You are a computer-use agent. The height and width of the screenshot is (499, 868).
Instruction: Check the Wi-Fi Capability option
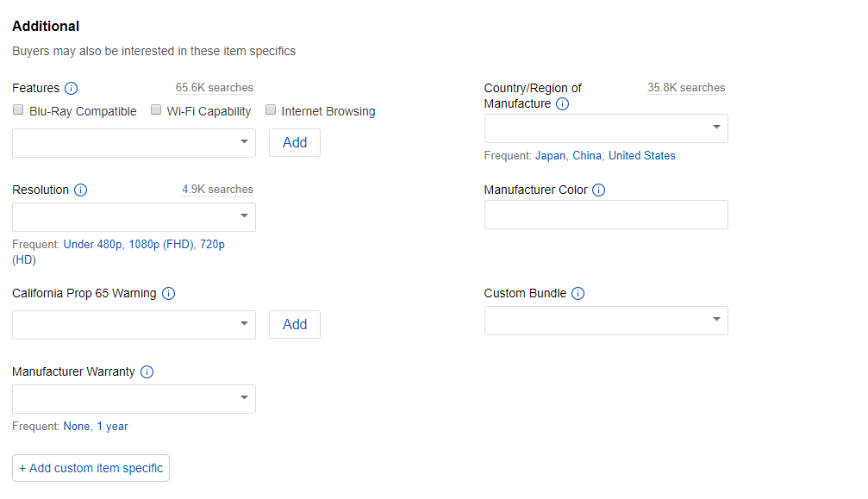coord(156,110)
